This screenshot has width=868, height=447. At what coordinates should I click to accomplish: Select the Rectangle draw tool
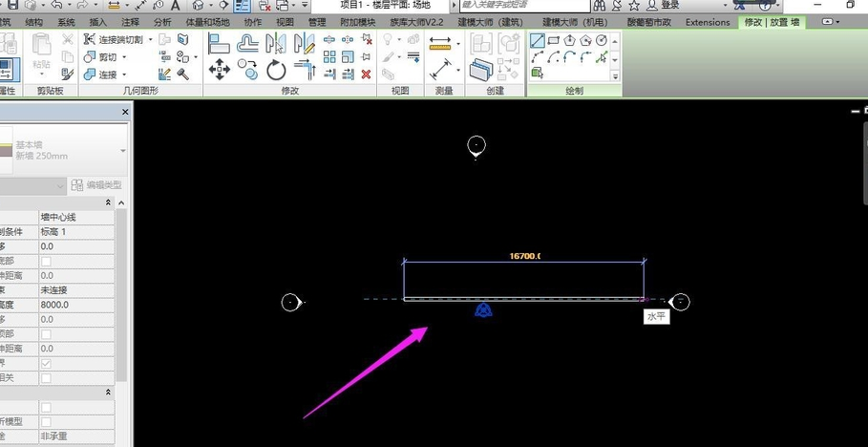[554, 41]
